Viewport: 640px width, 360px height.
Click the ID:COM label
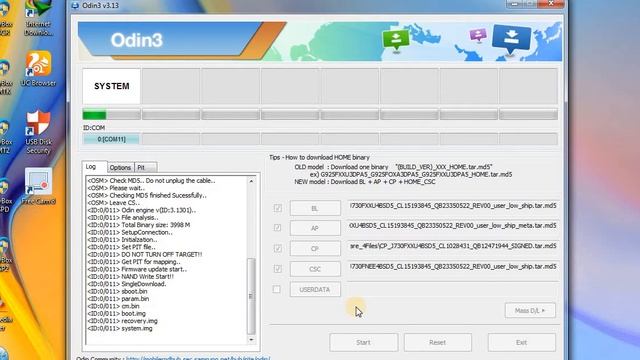click(94, 128)
